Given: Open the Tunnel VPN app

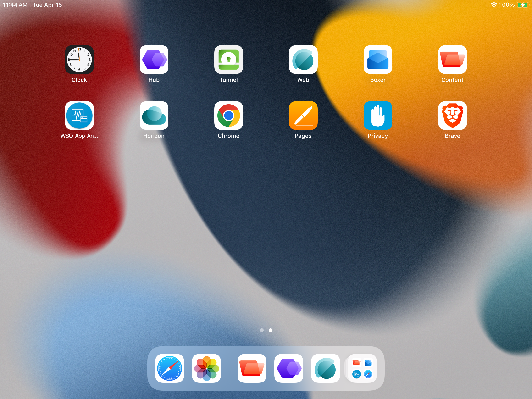Looking at the screenshot, I should (228, 60).
